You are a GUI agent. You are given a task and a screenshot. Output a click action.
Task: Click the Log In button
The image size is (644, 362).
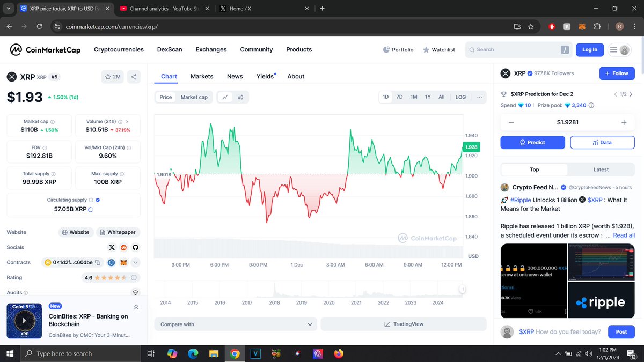[590, 49]
